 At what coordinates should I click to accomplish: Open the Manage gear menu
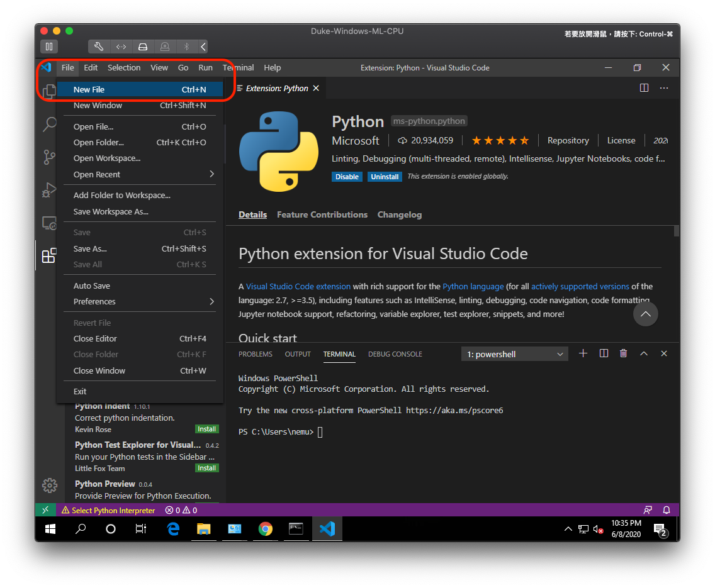click(49, 485)
